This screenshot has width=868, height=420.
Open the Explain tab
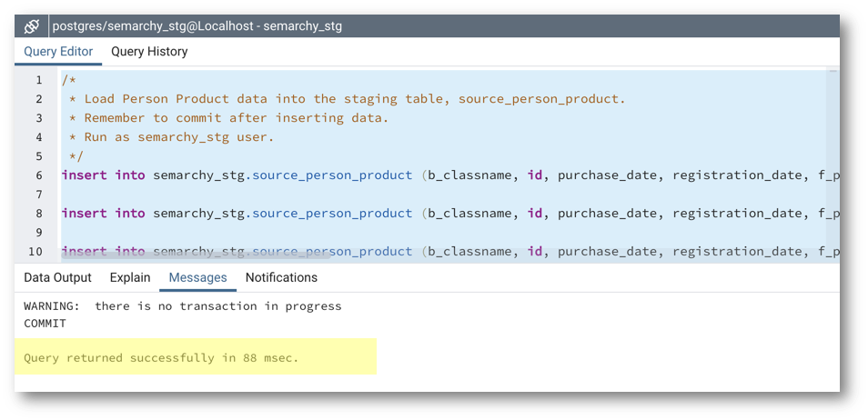click(130, 277)
